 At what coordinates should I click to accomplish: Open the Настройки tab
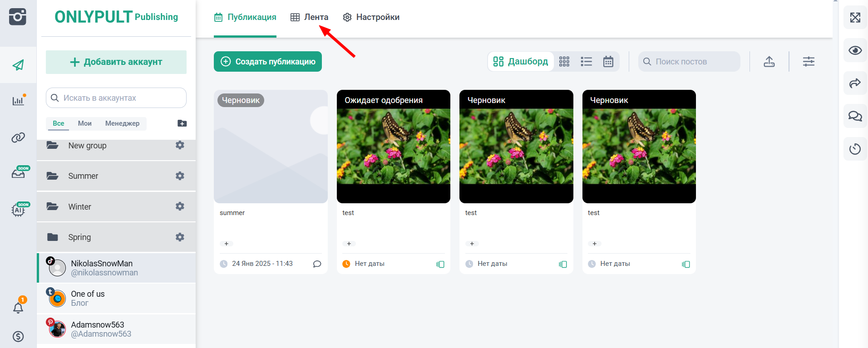click(371, 17)
